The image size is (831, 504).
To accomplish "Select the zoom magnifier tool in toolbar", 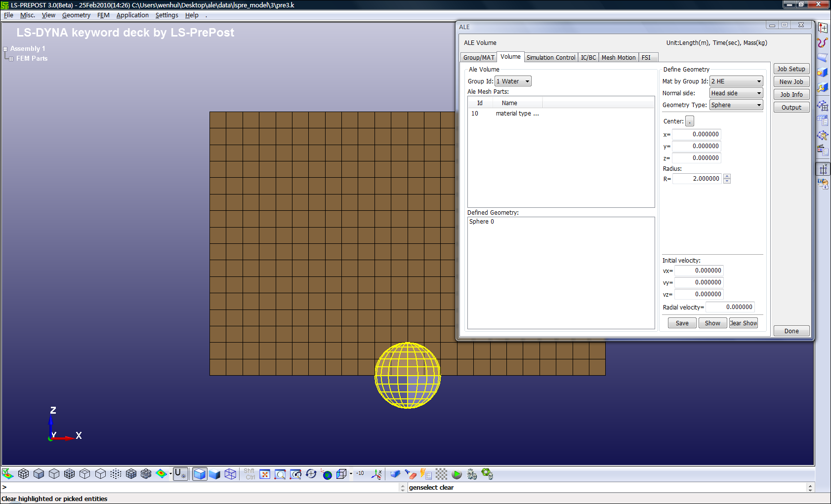I will pos(280,474).
